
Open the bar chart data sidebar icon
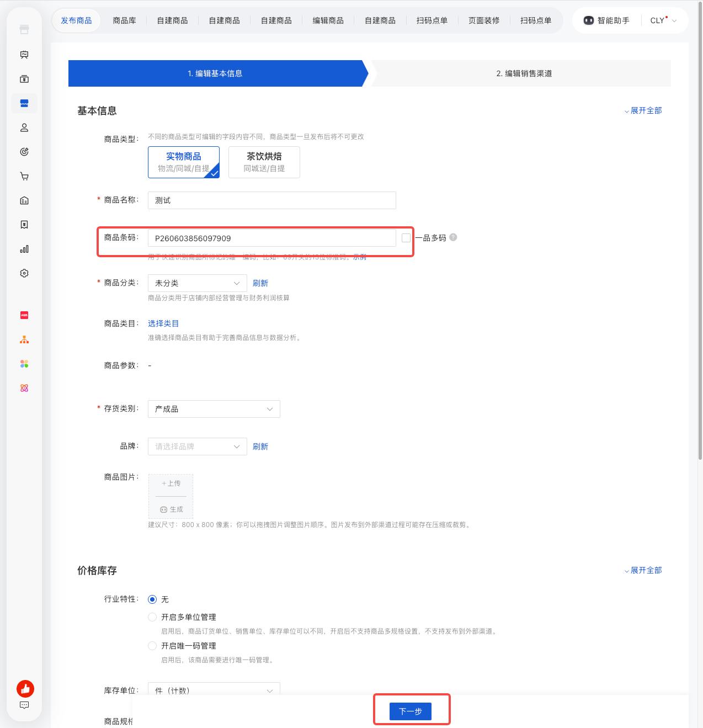24,249
